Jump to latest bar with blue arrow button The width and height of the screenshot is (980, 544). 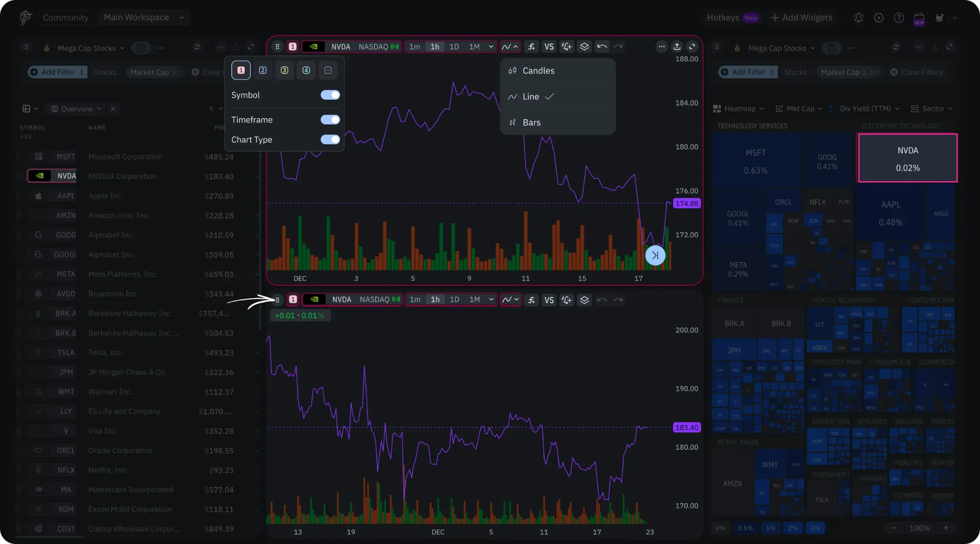tap(655, 255)
